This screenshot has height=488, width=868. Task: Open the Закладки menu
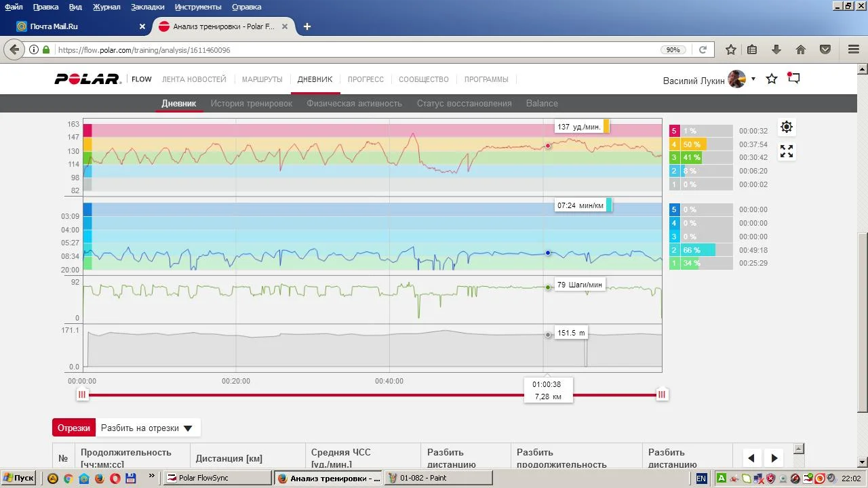147,7
